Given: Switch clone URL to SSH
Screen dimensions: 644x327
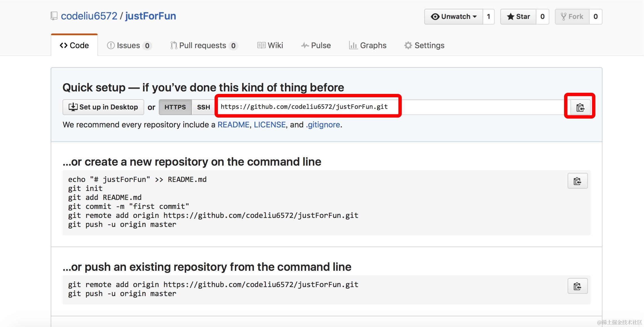Looking at the screenshot, I should tap(203, 107).
